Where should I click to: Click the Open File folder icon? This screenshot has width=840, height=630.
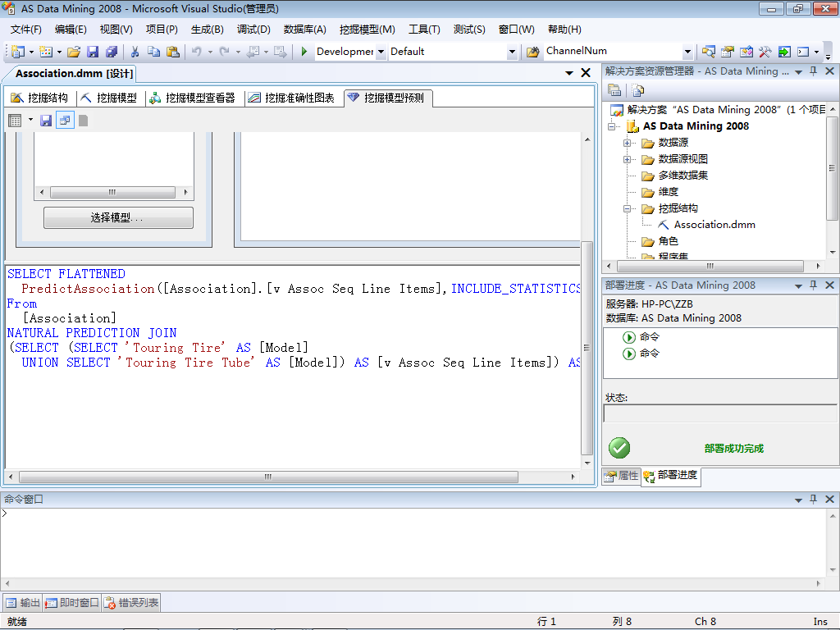tap(74, 52)
